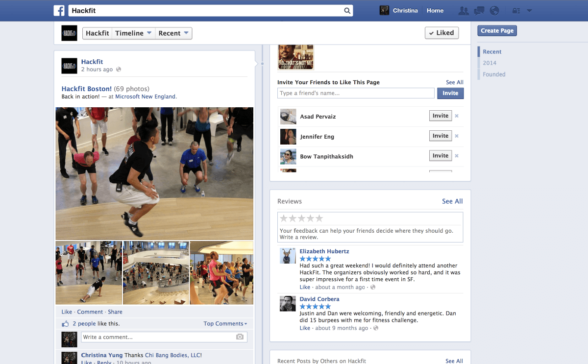Click the Create Page button

(497, 31)
